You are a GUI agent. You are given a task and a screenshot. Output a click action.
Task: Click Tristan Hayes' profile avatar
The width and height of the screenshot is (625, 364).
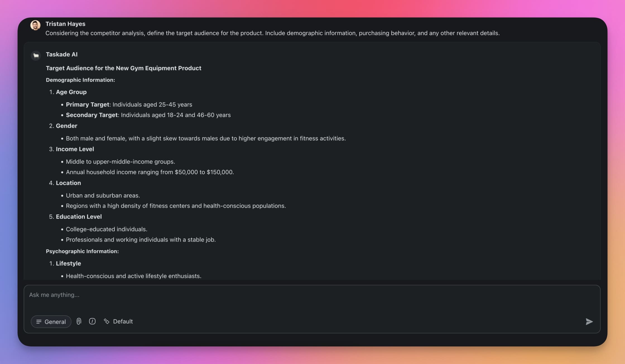[x=35, y=25]
